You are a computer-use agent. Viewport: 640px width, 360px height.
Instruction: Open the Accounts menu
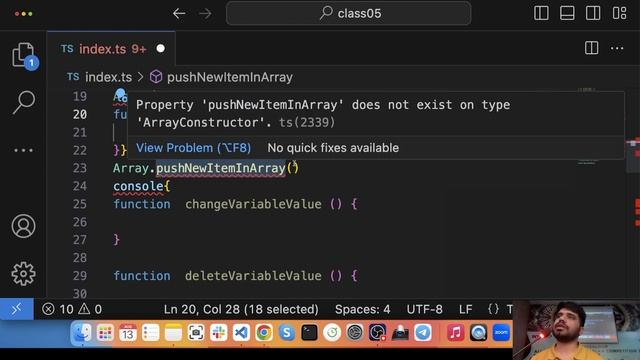[23, 226]
